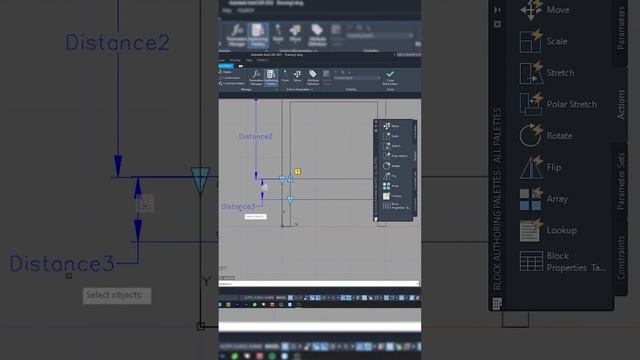Pick Block Properties Table in small center palette
Screen dimensions: 640x360
[x=396, y=206]
